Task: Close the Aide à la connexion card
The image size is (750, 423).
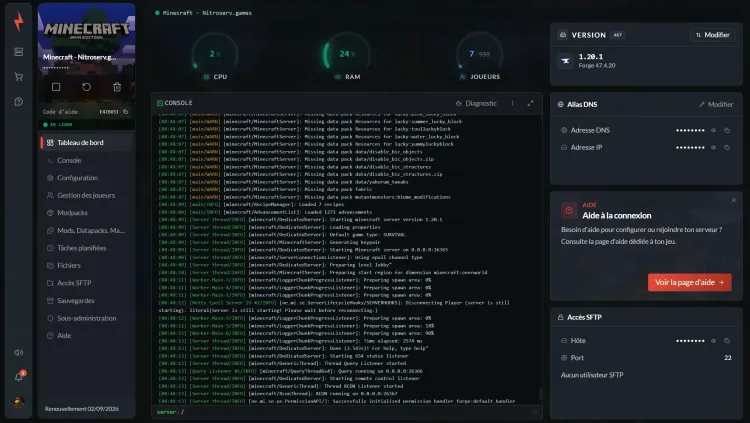Action: click(x=734, y=200)
